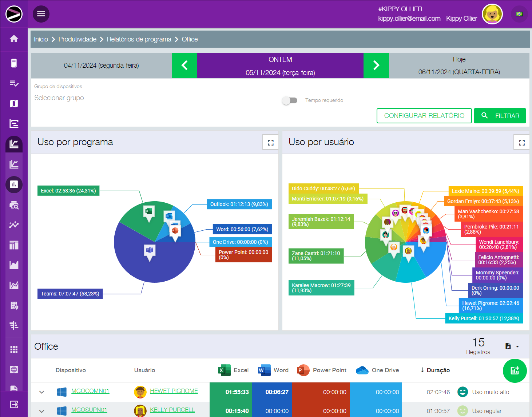Open the hamburger menu button
The image size is (532, 417).
click(x=41, y=14)
